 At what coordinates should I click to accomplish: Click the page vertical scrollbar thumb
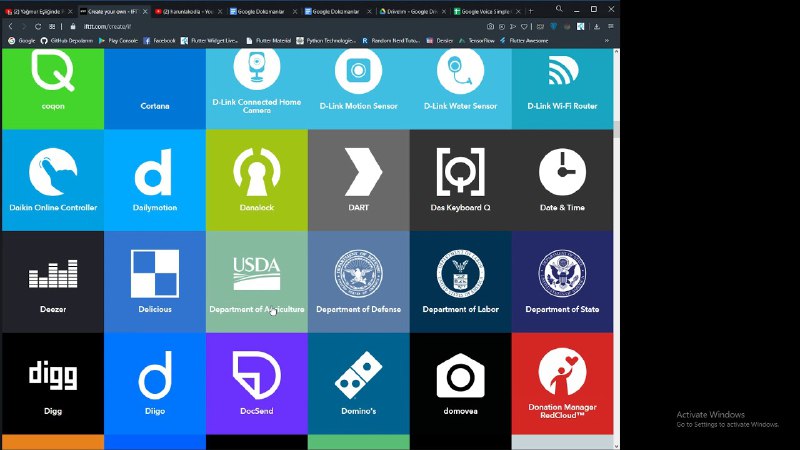[616, 129]
